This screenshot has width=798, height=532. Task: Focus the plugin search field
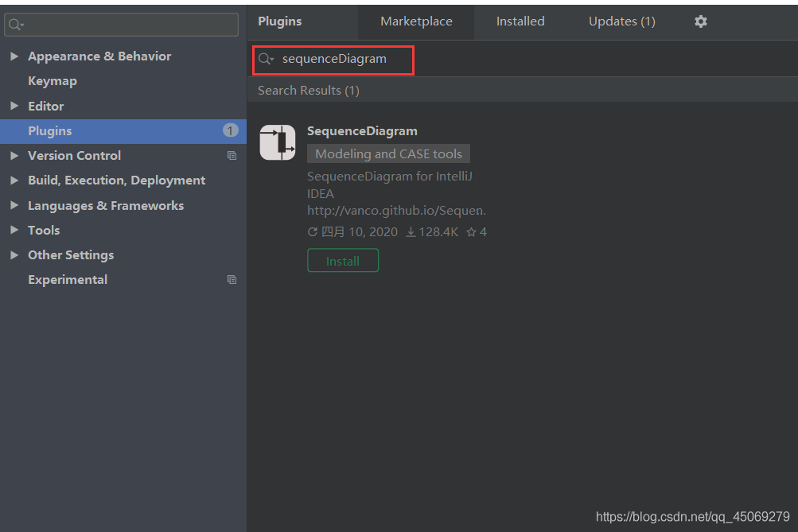(x=333, y=60)
